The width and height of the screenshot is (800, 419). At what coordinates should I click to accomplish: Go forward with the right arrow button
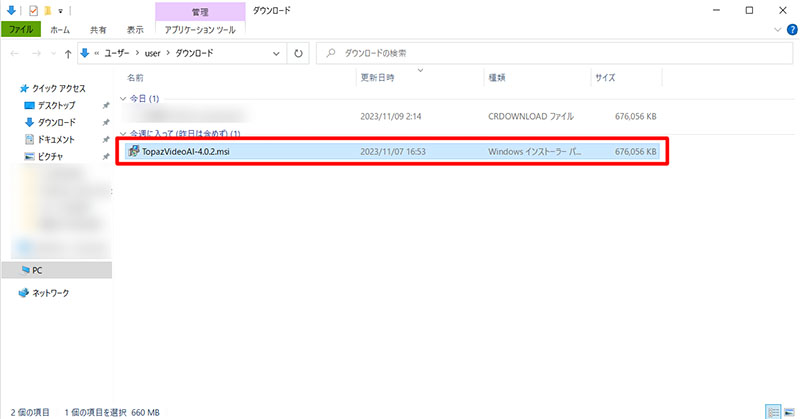[x=36, y=53]
